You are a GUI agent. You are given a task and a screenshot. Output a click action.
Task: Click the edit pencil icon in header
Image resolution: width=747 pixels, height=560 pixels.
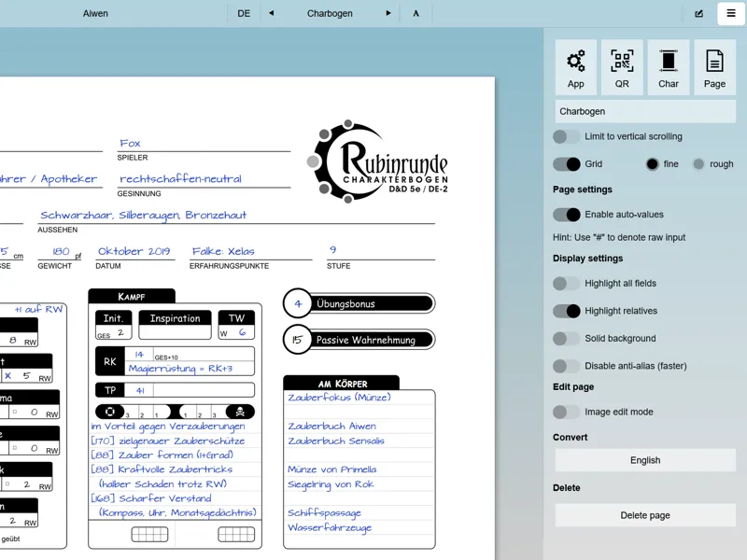point(698,13)
